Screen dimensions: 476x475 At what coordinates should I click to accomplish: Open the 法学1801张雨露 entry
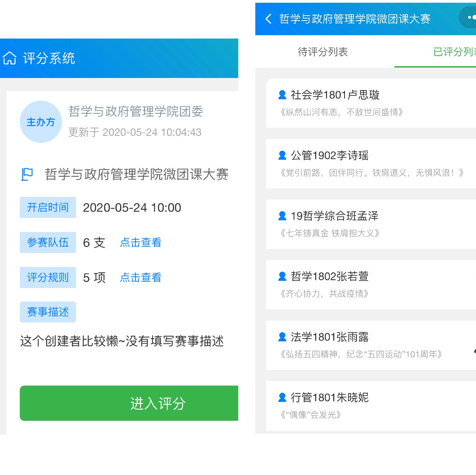(371, 345)
